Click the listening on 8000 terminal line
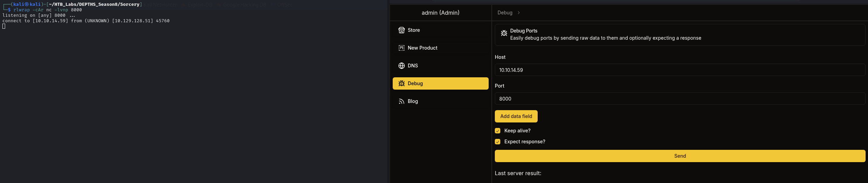This screenshot has width=868, height=183. [39, 15]
